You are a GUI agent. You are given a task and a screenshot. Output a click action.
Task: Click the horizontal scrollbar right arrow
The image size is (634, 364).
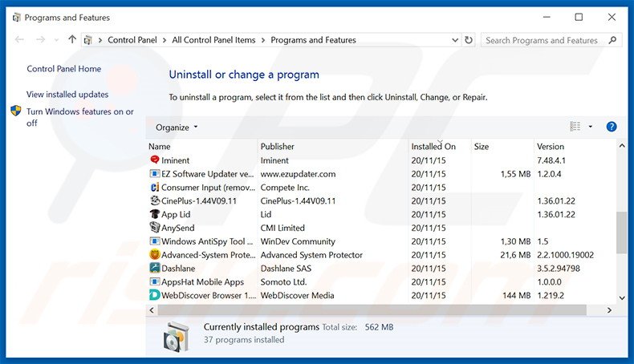point(609,309)
